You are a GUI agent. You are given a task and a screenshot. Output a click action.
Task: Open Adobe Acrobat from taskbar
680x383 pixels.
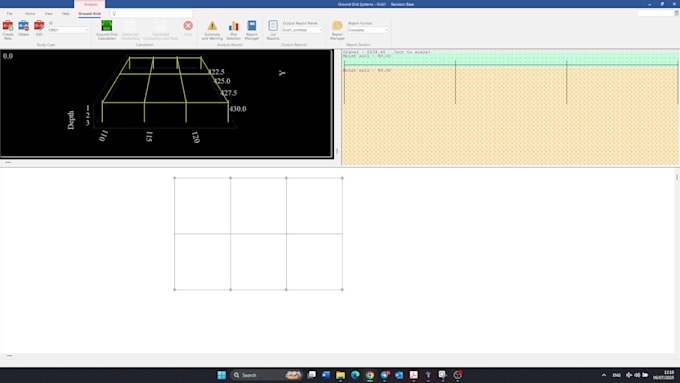[x=414, y=375]
